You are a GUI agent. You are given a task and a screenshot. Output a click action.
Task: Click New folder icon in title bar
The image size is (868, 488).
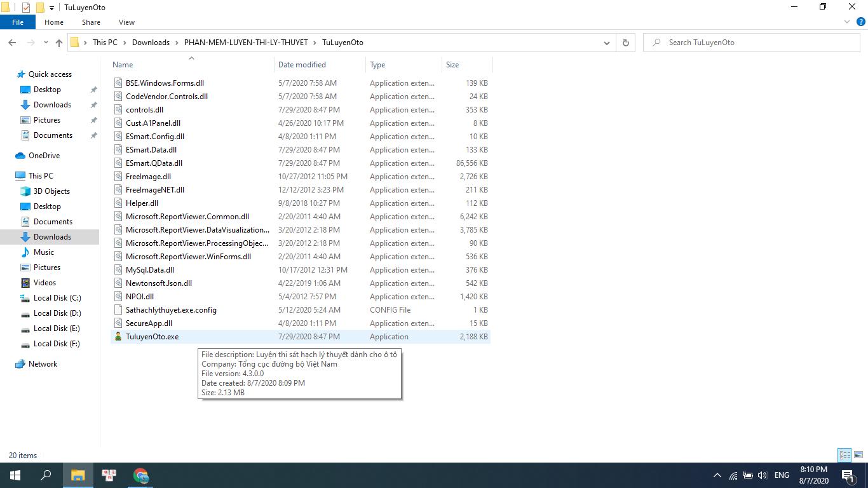pos(40,8)
